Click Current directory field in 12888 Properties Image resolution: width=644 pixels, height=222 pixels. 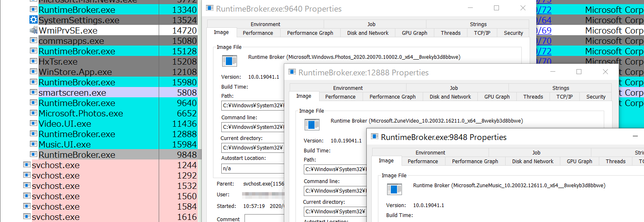[335, 212]
